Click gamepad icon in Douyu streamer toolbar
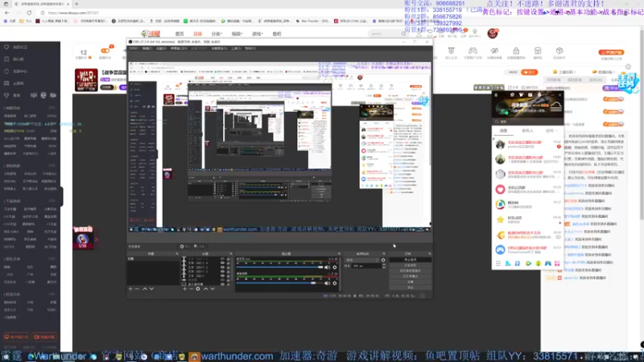The width and height of the screenshot is (644, 362). (473, 51)
